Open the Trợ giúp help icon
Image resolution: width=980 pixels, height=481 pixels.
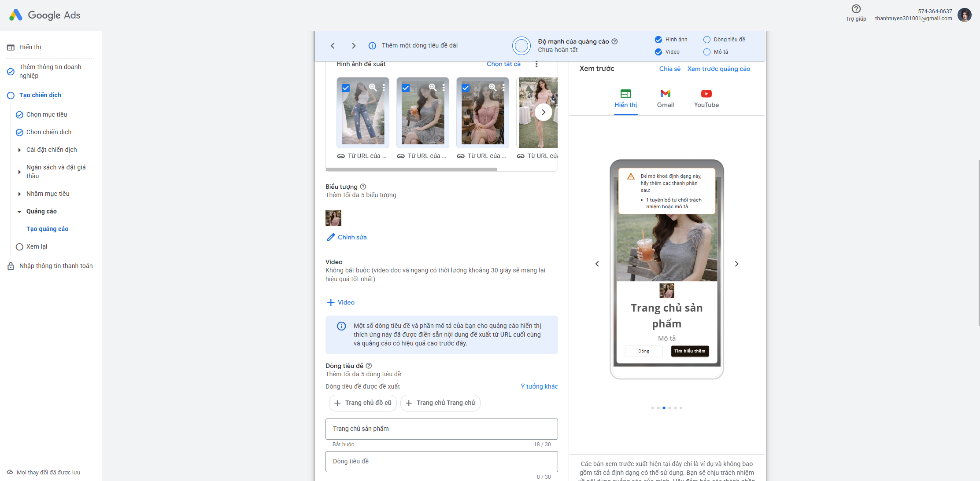[x=856, y=9]
